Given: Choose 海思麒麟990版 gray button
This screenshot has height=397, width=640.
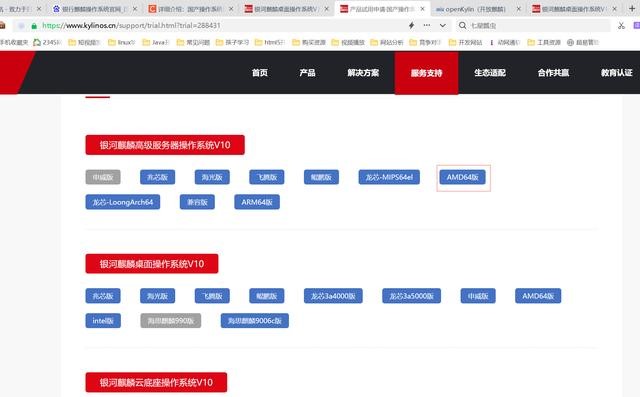Looking at the screenshot, I should click(171, 321).
